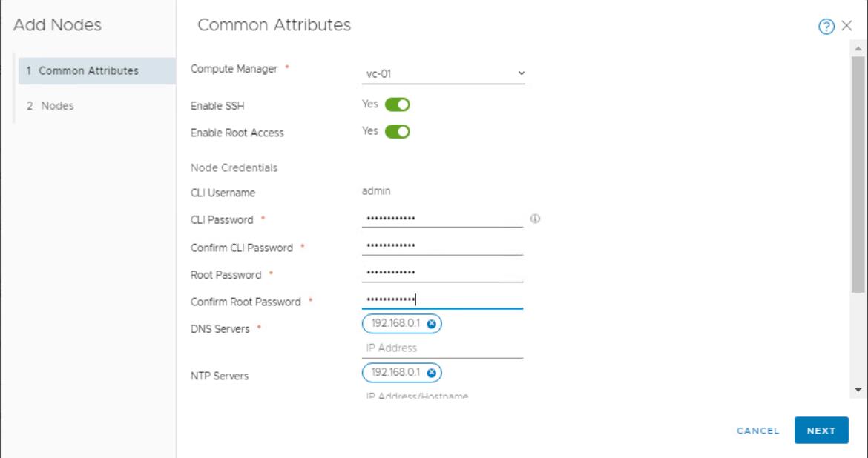868x458 pixels.
Task: Disable the Enable SSH toggle
Action: (x=397, y=104)
